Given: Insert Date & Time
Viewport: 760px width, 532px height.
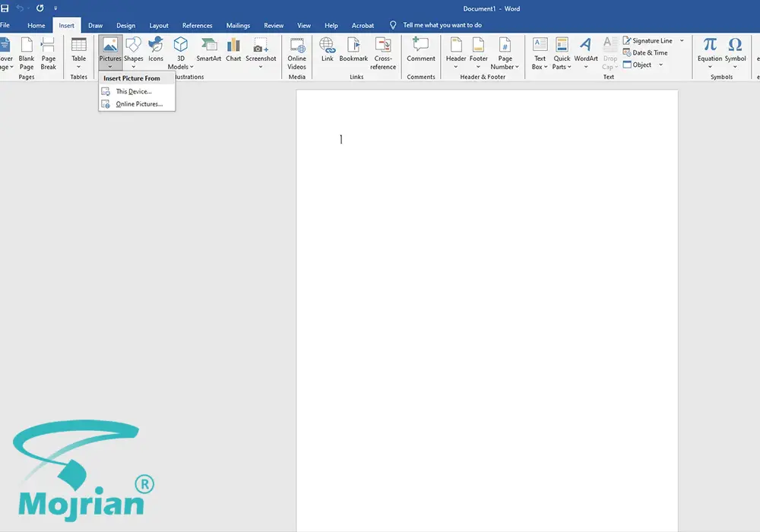Looking at the screenshot, I should pos(645,52).
